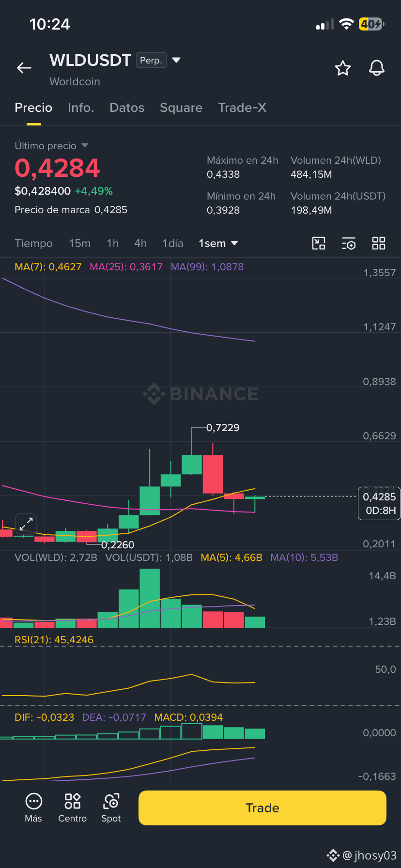Image resolution: width=401 pixels, height=868 pixels.
Task: Open the chart indicator settings icon
Action: [349, 243]
